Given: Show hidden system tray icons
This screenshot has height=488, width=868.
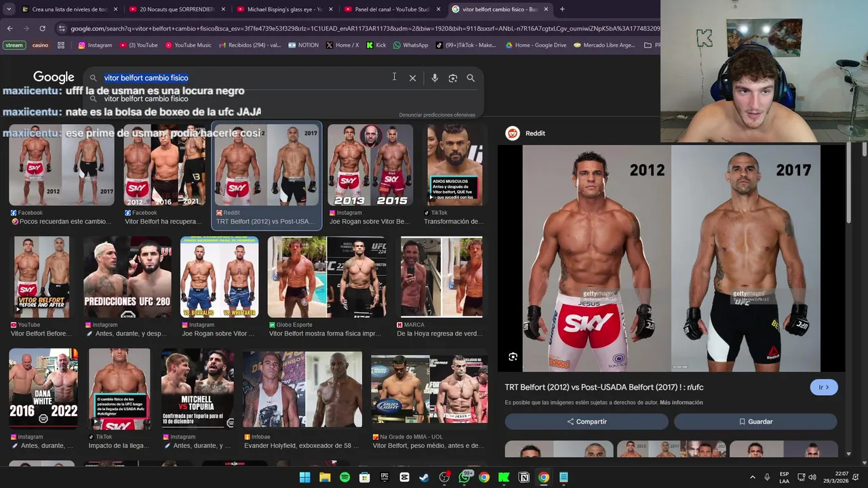Looking at the screenshot, I should pyautogui.click(x=752, y=477).
